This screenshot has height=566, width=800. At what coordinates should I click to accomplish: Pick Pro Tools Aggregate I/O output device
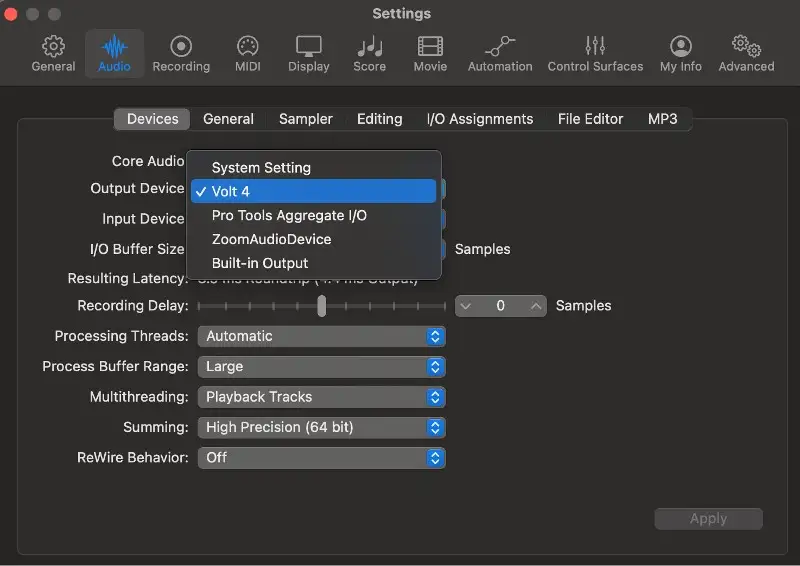click(289, 215)
